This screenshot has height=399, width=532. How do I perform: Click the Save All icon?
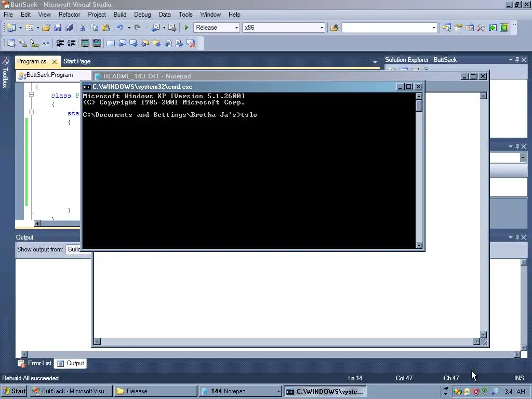tap(69, 28)
